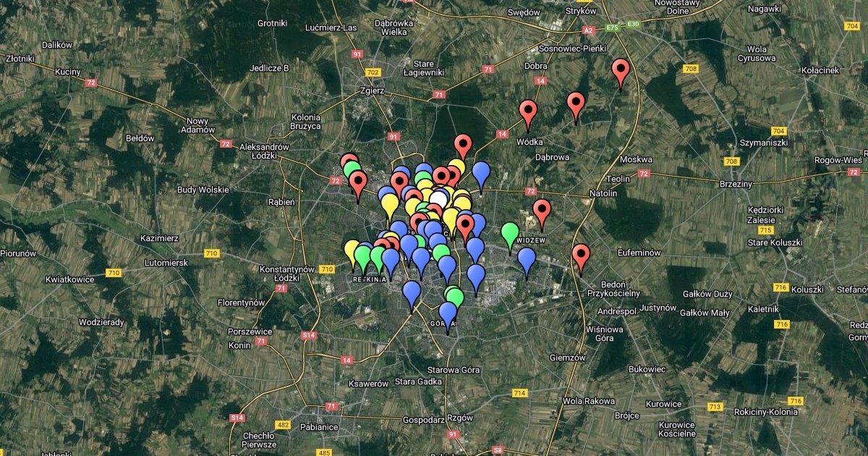The width and height of the screenshot is (868, 456).
Task: Select the Konstantynów Łódzki label
Action: (x=287, y=274)
